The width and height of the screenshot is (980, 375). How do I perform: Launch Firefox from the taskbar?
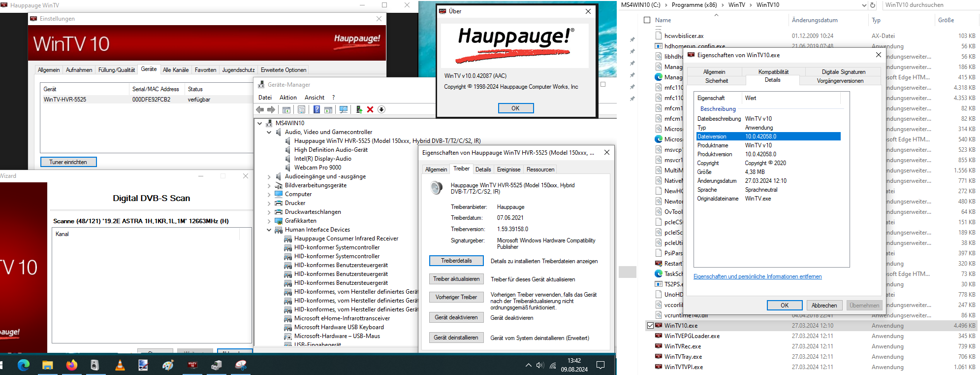tap(71, 365)
